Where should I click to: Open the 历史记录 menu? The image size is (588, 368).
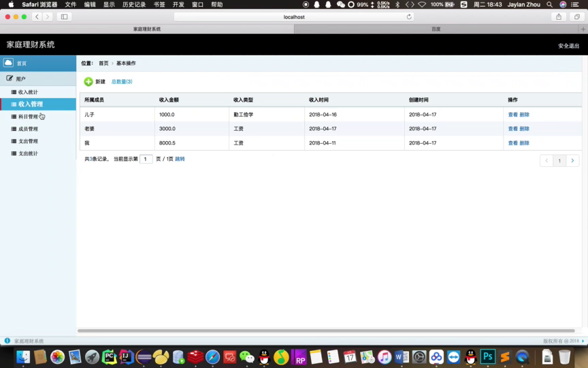[x=134, y=5]
